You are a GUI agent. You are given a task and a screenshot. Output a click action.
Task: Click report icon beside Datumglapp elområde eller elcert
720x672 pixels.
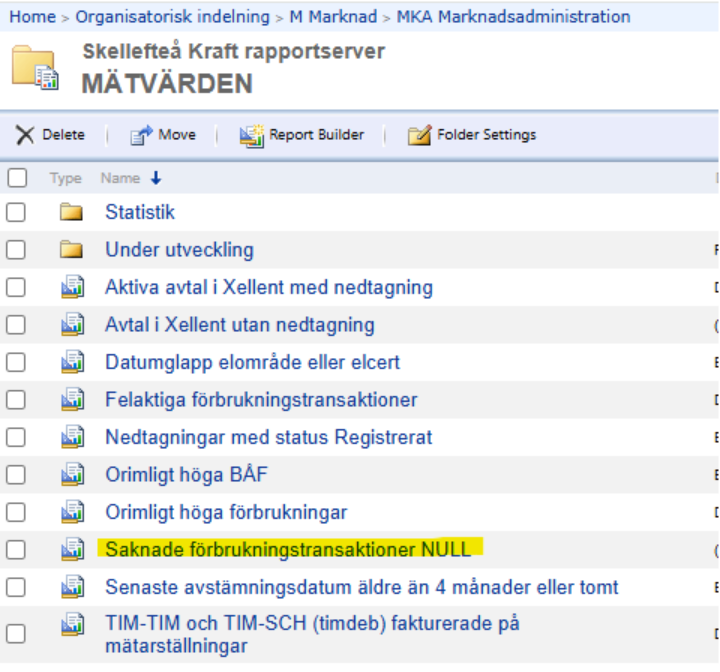71,362
